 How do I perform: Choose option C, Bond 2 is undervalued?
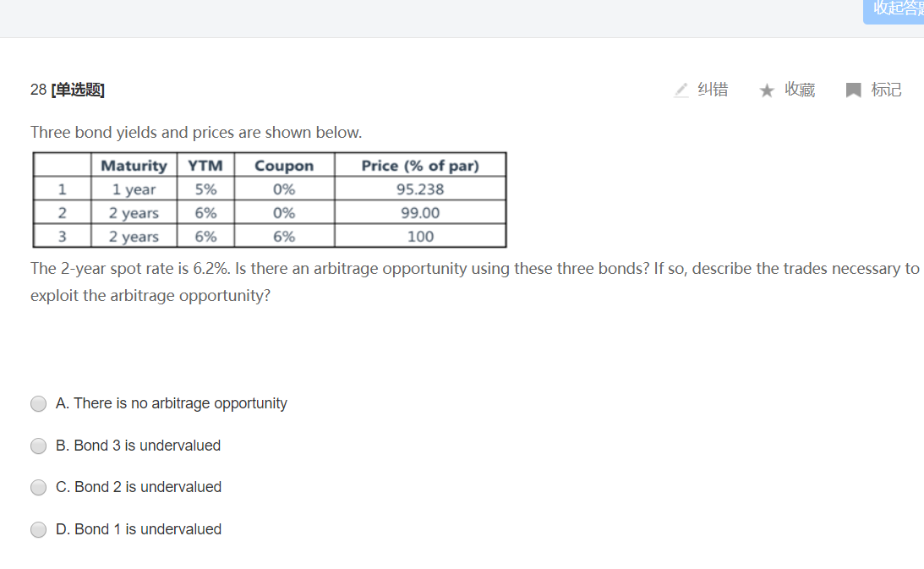[x=39, y=487]
